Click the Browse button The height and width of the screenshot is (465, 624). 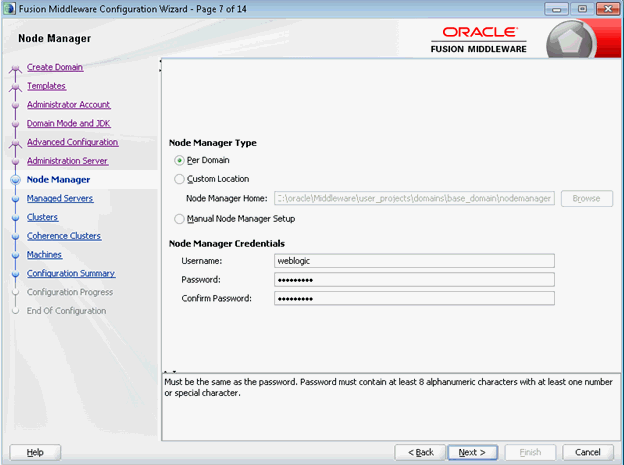click(587, 198)
